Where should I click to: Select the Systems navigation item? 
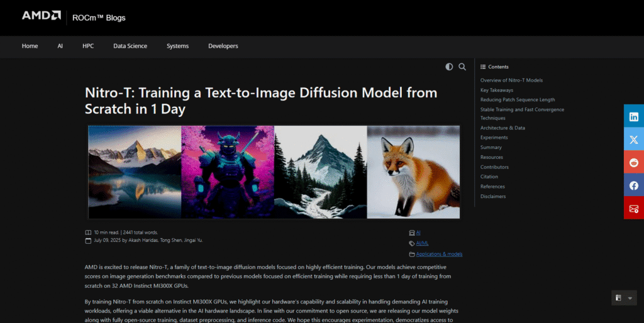[x=177, y=46]
